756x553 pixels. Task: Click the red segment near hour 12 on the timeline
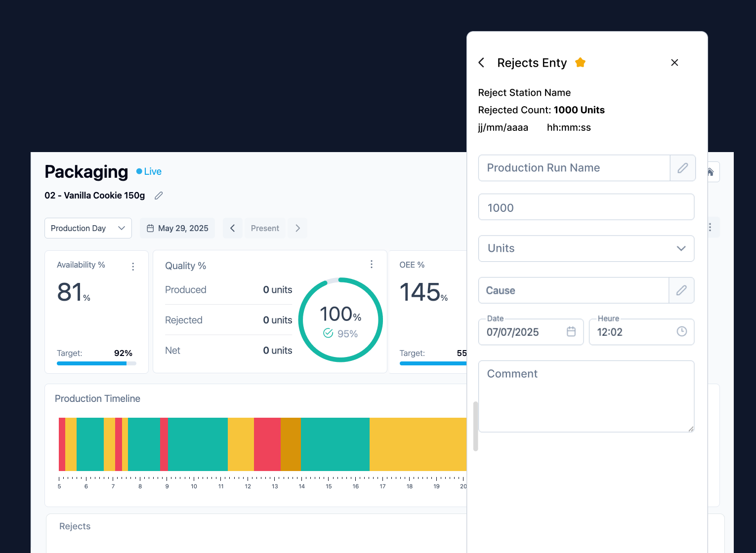[267, 444]
